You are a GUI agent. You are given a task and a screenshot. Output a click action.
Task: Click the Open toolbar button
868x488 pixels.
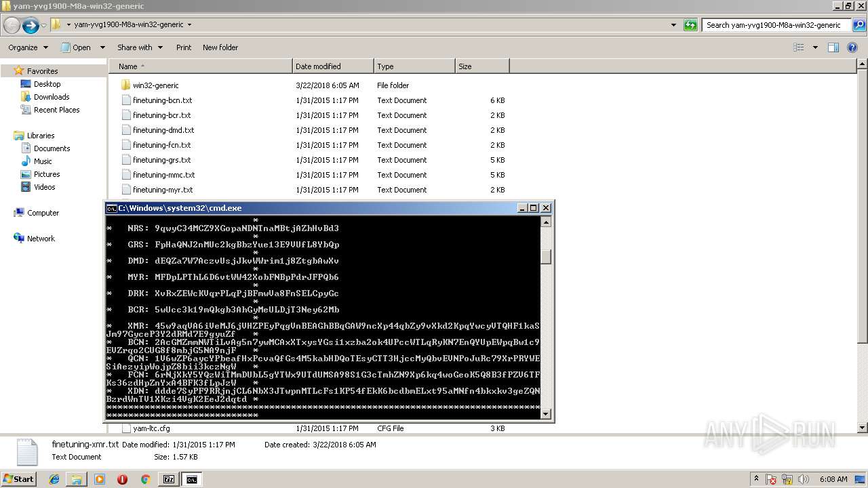point(76,47)
